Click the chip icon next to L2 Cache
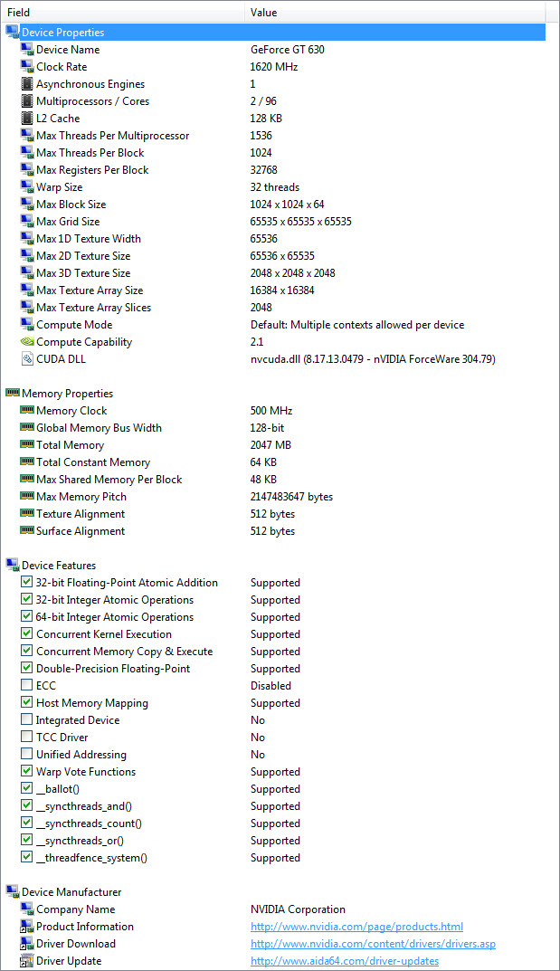The image size is (560, 971). 26,119
